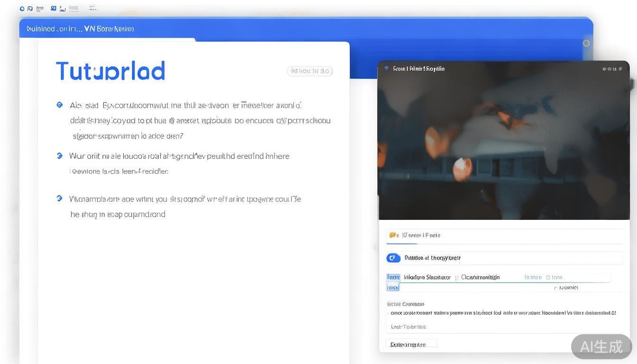The height and width of the screenshot is (364, 637).
Task: Click the blue progress underline under first row
Action: (x=401, y=244)
